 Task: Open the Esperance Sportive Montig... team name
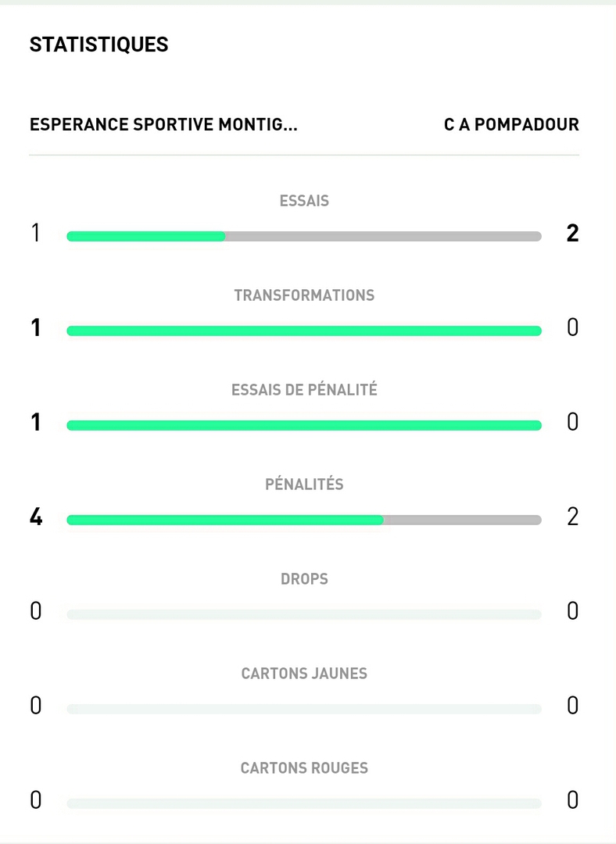point(163,125)
